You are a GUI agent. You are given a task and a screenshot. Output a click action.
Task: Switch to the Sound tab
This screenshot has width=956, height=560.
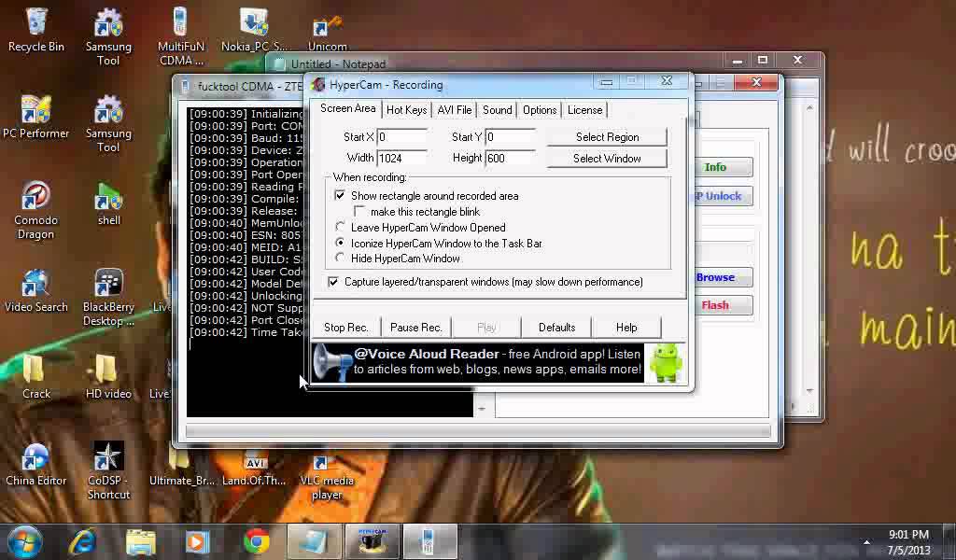point(497,110)
